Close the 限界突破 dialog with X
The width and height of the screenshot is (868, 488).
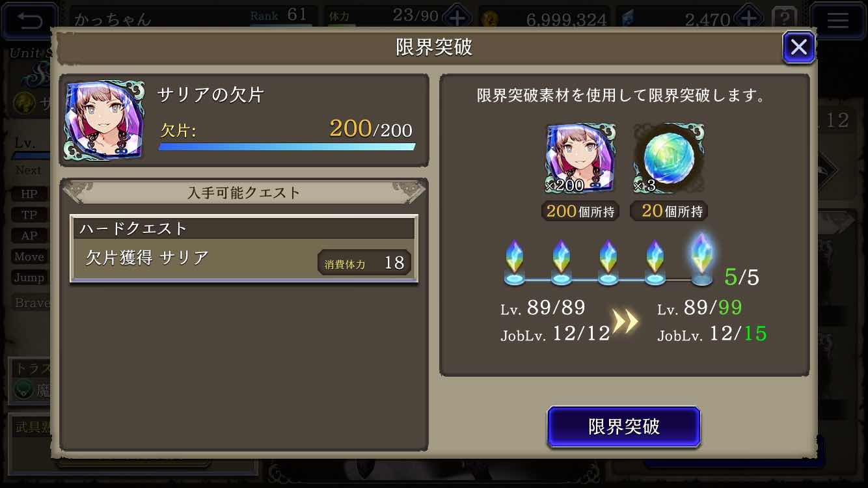point(798,47)
